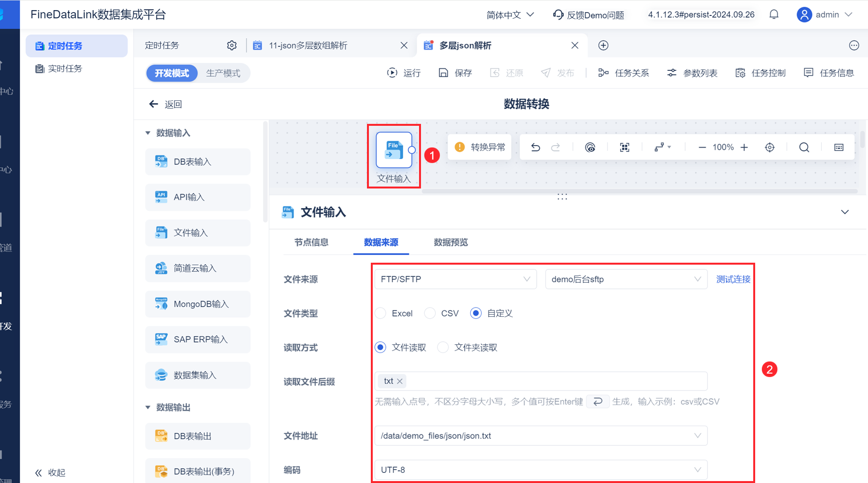Open the admin user avatar icon

(804, 14)
